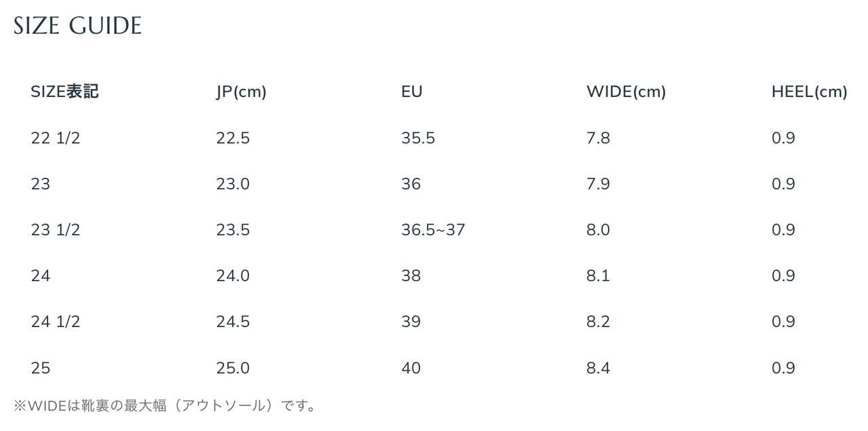
Task: Select the width value 8.4
Action: pyautogui.click(x=598, y=368)
